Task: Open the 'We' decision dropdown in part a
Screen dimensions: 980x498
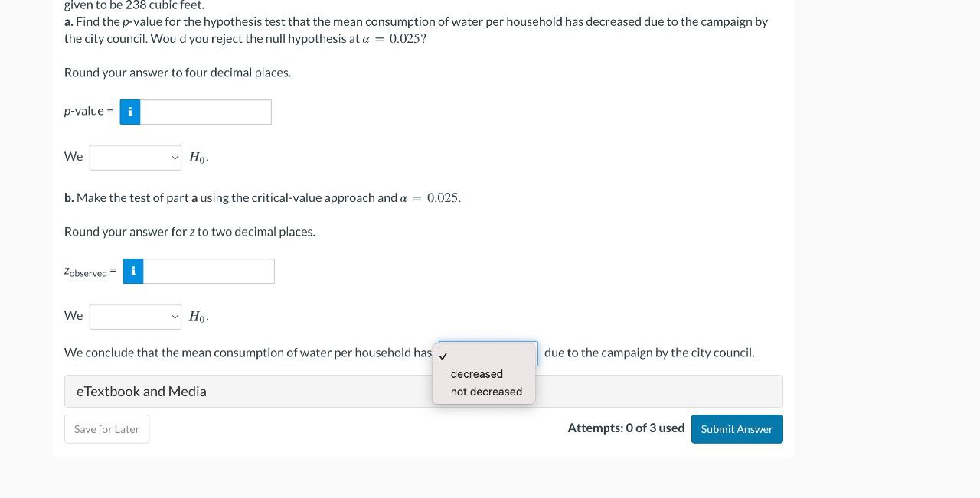Action: [135, 157]
